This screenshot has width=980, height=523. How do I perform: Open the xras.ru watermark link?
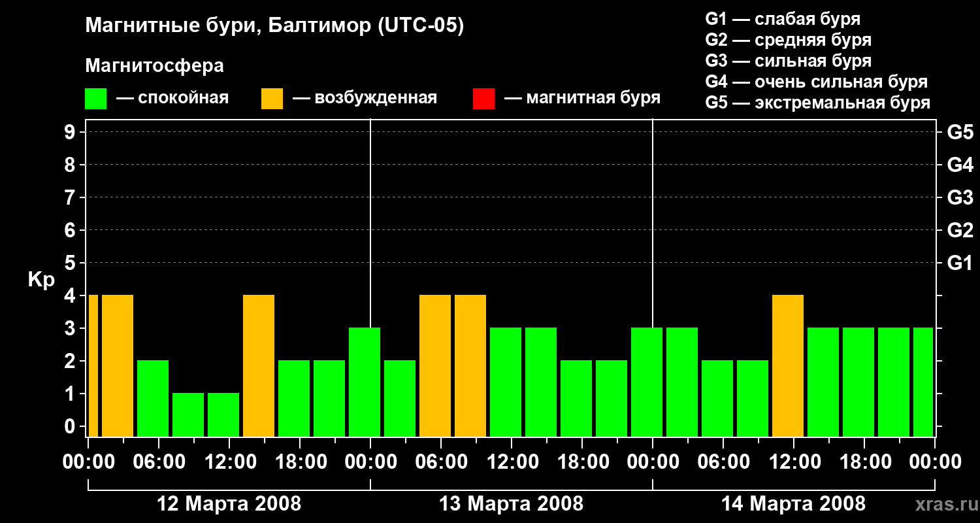pos(943,504)
